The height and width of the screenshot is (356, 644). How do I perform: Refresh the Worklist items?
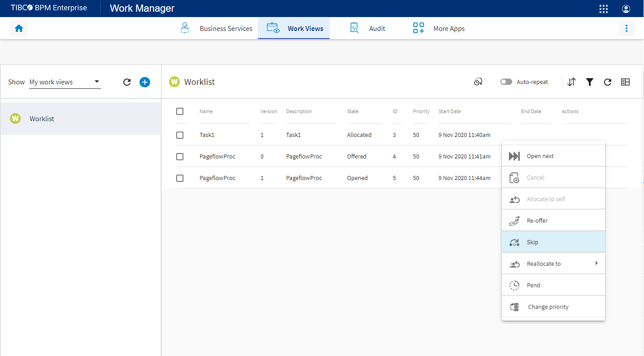(608, 82)
